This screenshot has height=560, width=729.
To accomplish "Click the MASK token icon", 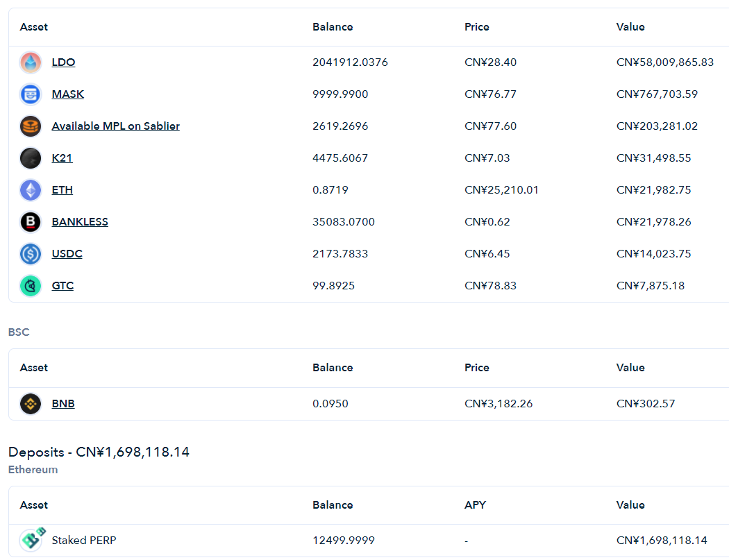I will point(31,94).
